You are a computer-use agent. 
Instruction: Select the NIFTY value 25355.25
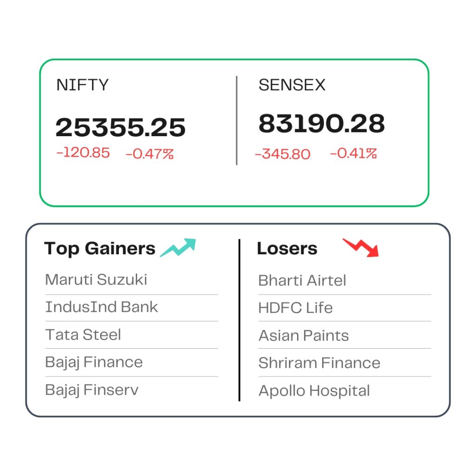(x=120, y=127)
